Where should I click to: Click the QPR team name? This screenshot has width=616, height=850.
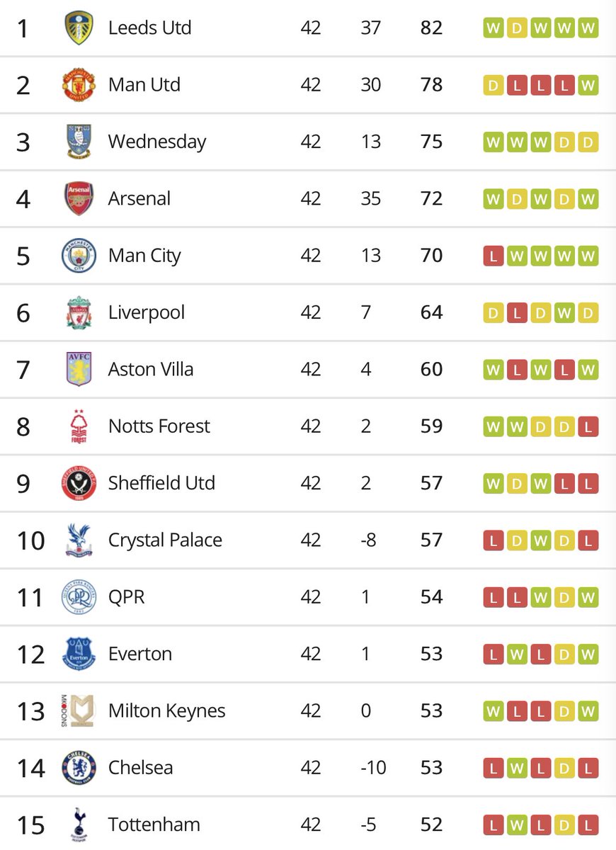pyautogui.click(x=126, y=597)
